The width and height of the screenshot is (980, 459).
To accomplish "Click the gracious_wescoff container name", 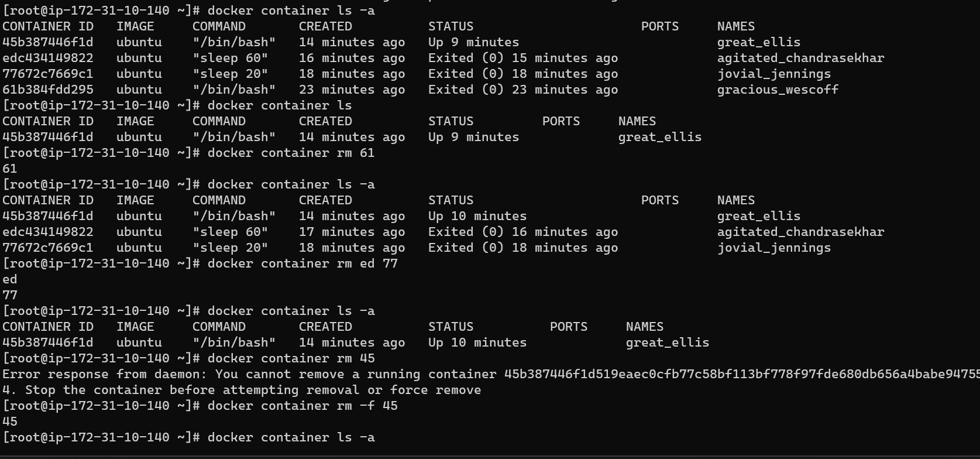I will [778, 90].
